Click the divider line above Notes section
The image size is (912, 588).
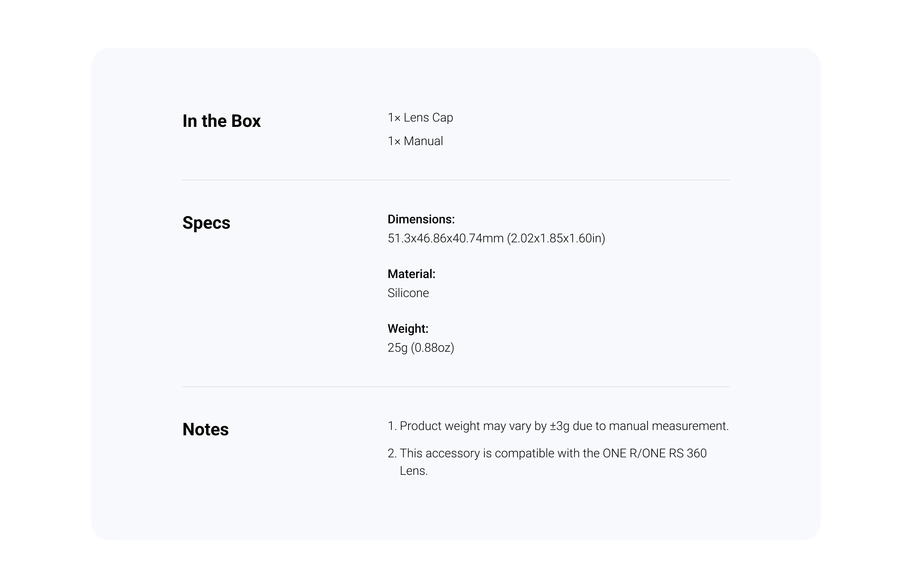click(x=456, y=387)
